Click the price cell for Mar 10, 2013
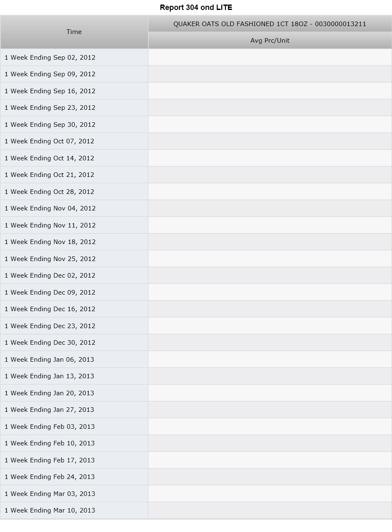Image resolution: width=392 pixels, height=532 pixels. (x=270, y=510)
